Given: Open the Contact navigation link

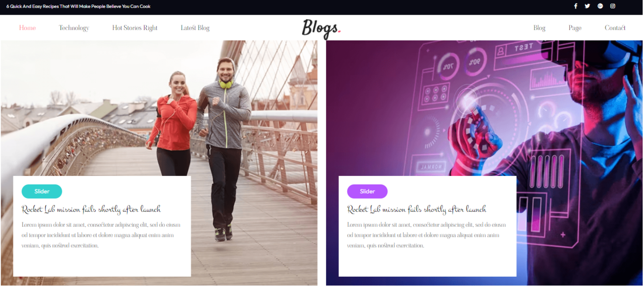Looking at the screenshot, I should [615, 28].
